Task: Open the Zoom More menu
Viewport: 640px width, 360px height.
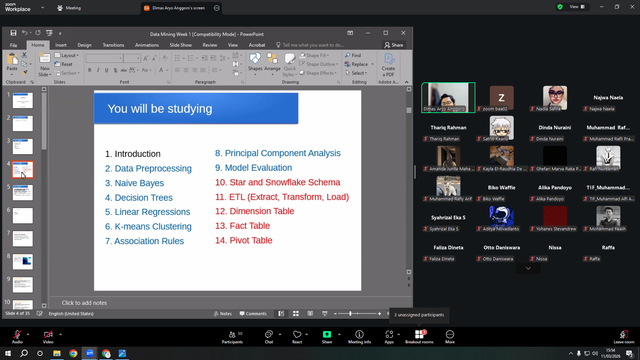Action: tap(450, 337)
